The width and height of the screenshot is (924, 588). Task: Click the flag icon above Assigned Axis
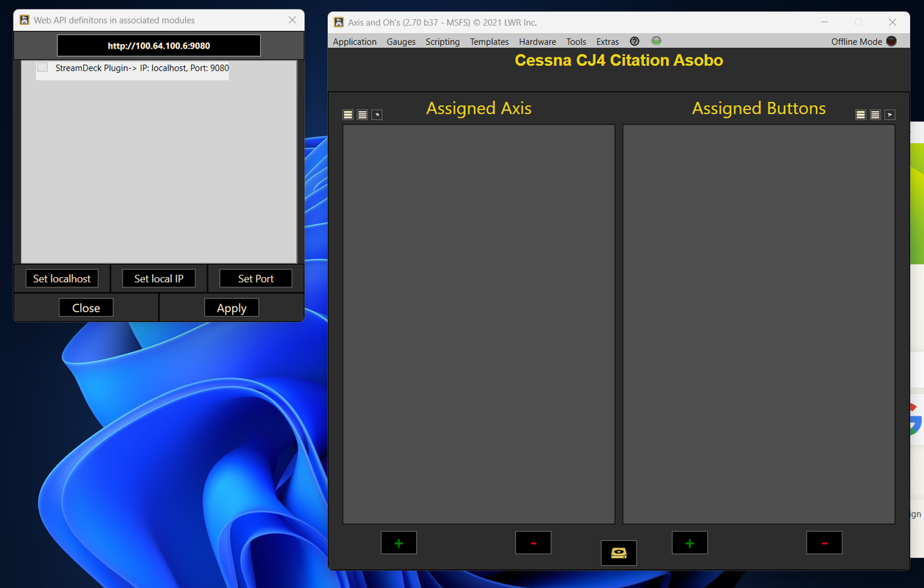click(x=377, y=115)
